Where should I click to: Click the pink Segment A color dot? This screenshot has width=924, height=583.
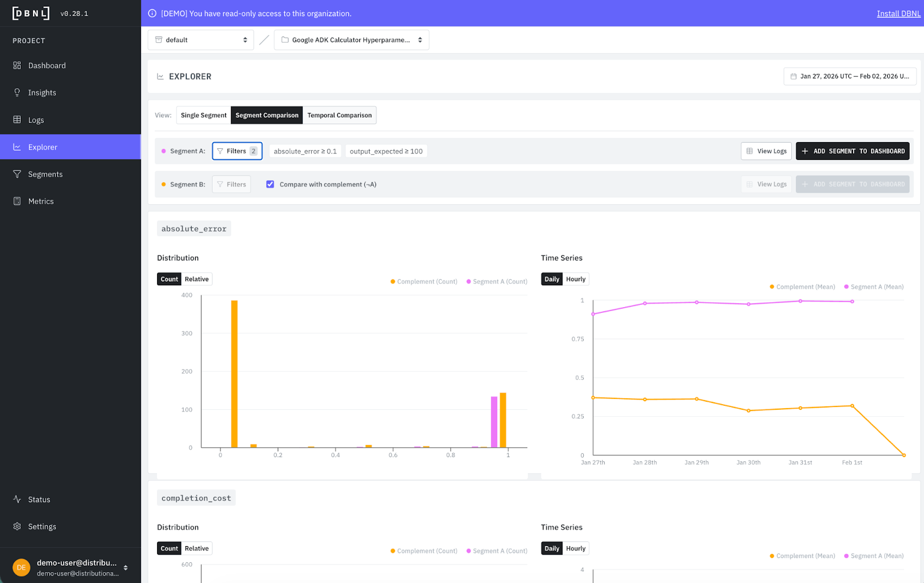pyautogui.click(x=164, y=151)
